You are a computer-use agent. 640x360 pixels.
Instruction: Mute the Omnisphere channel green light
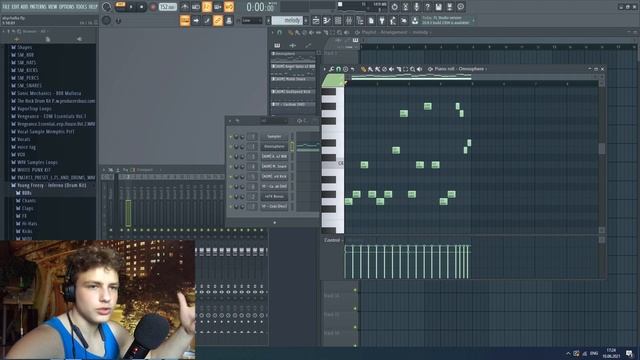231,146
